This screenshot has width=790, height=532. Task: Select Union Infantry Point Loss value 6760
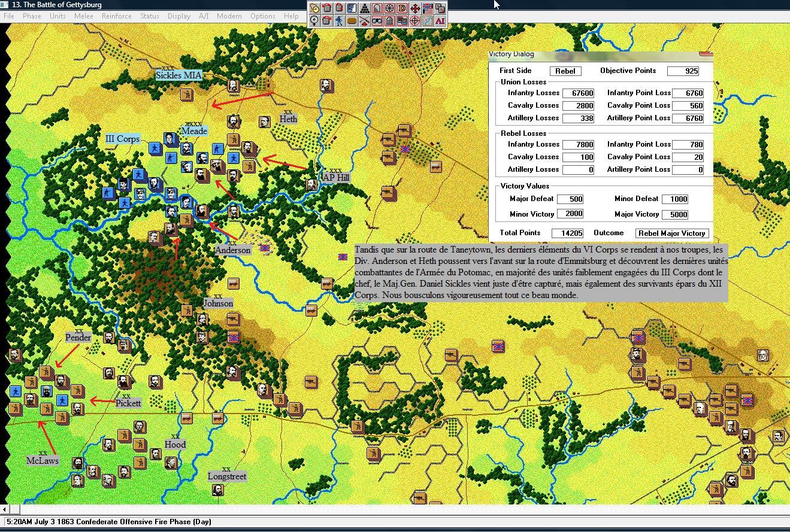[688, 93]
